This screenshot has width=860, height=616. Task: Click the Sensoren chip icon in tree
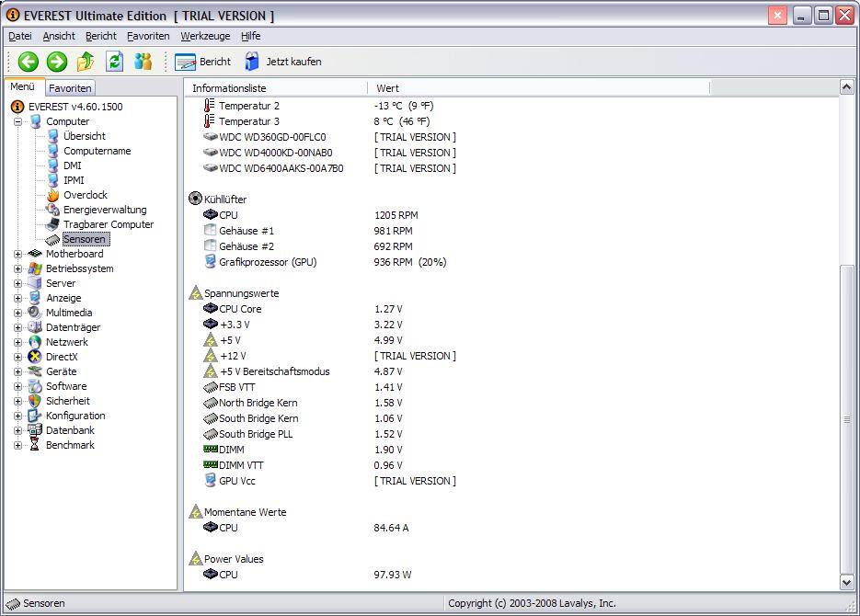52,240
